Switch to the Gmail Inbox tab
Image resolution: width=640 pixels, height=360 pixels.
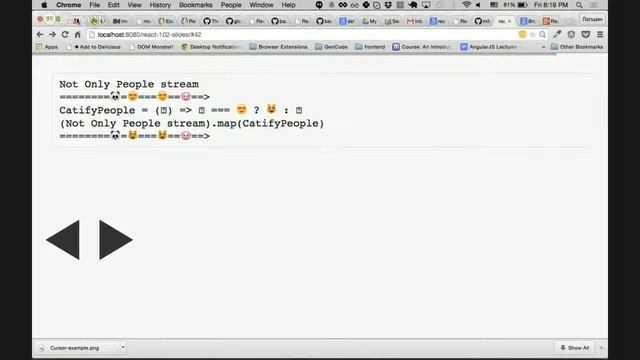(414, 21)
